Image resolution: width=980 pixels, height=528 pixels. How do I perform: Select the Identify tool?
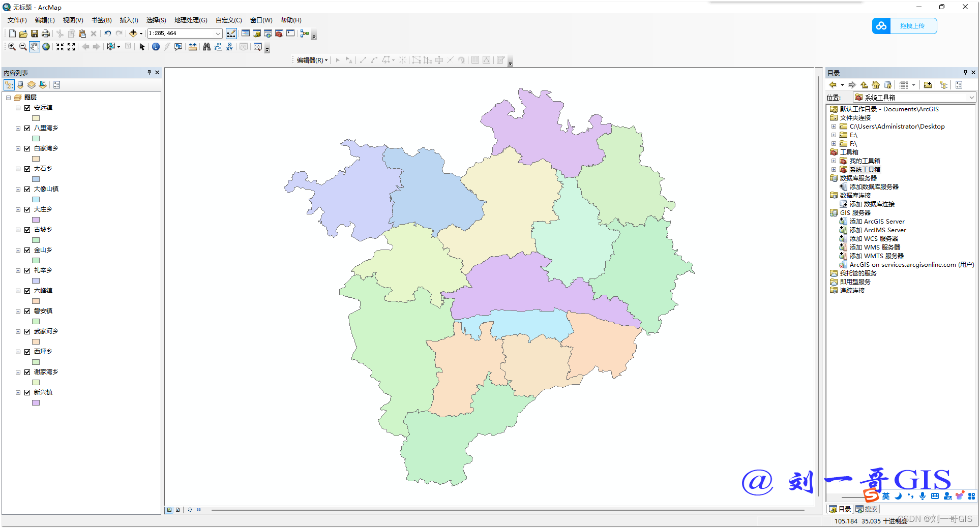(x=156, y=47)
